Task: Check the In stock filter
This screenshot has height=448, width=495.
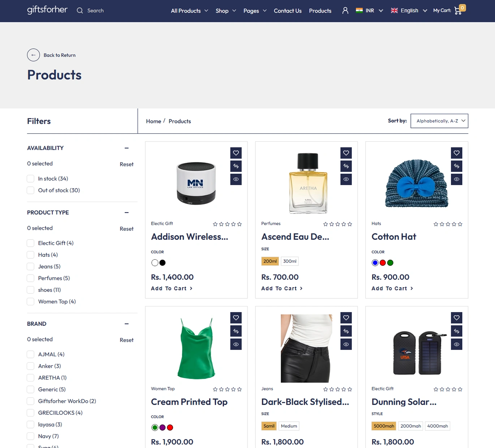Action: [x=31, y=178]
